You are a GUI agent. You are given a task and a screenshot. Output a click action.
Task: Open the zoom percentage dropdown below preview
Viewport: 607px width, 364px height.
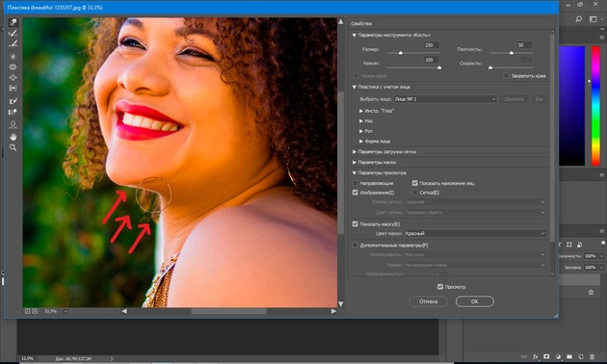(66, 311)
